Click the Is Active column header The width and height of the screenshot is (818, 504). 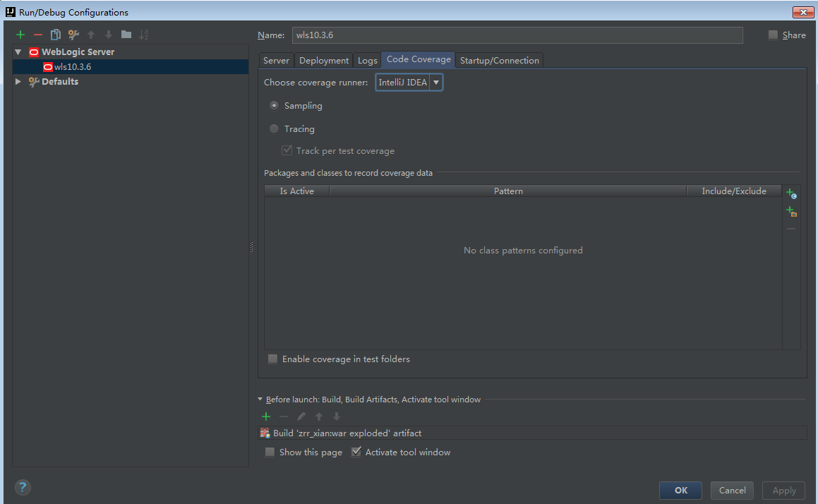(x=297, y=191)
